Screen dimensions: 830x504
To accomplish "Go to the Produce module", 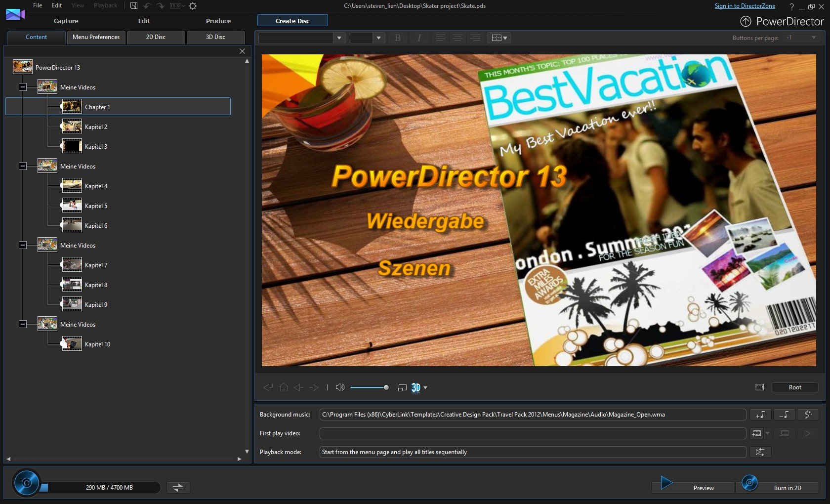I will point(218,21).
